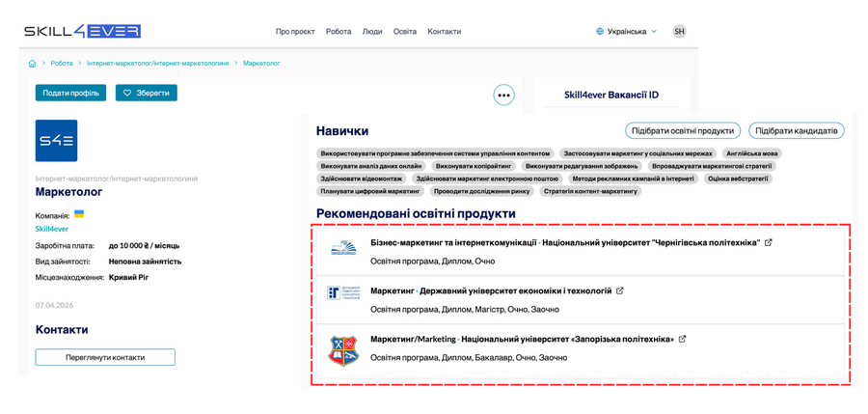Select skill tag Впроваджувати маркетингові стратегії
The width and height of the screenshot is (868, 414).
click(712, 166)
